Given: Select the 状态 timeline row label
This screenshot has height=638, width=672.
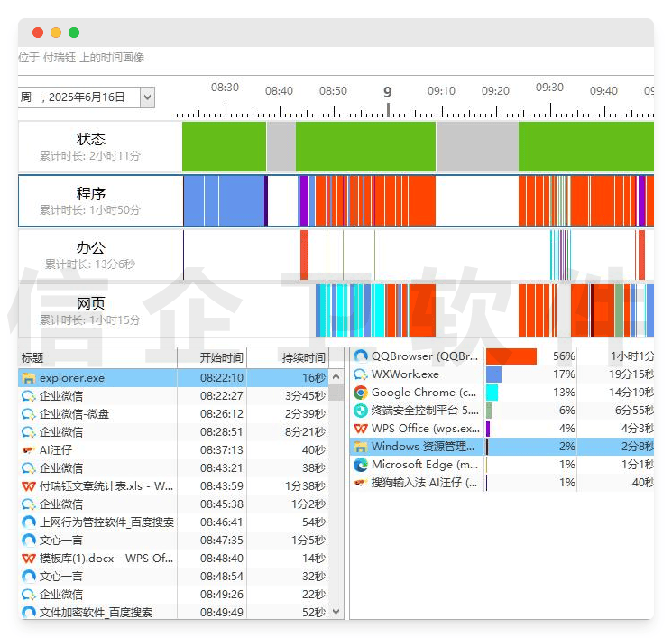Looking at the screenshot, I should [x=91, y=140].
